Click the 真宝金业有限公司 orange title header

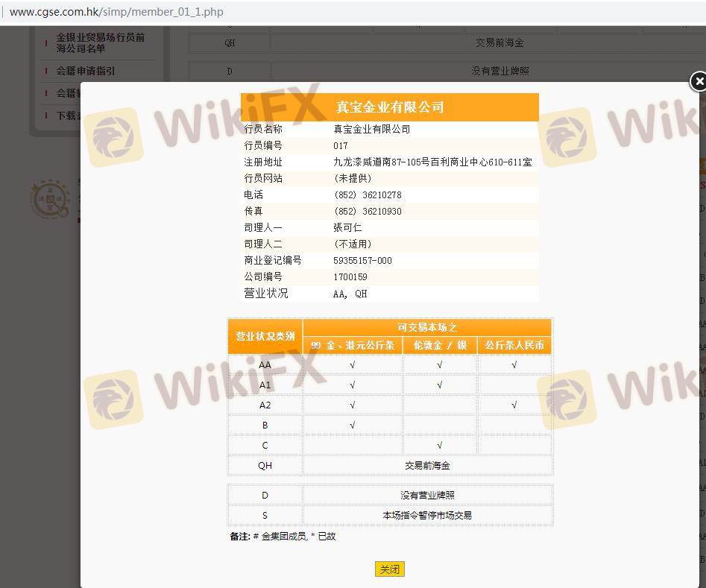(389, 107)
